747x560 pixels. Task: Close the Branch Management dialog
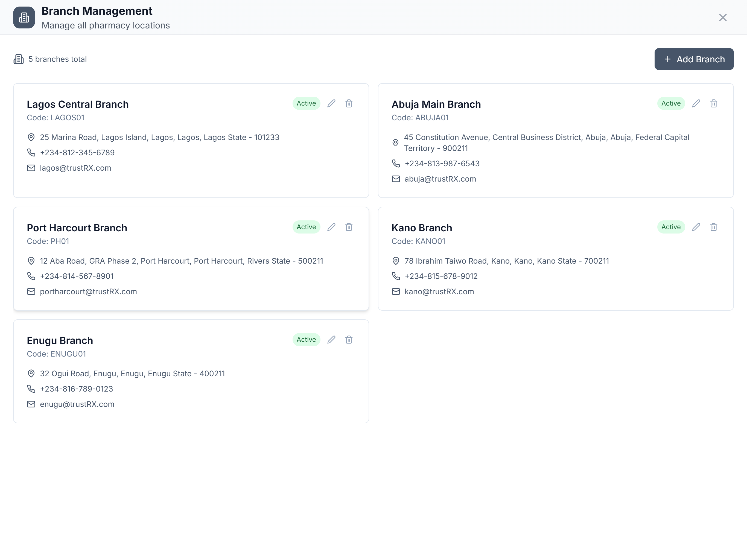723,17
